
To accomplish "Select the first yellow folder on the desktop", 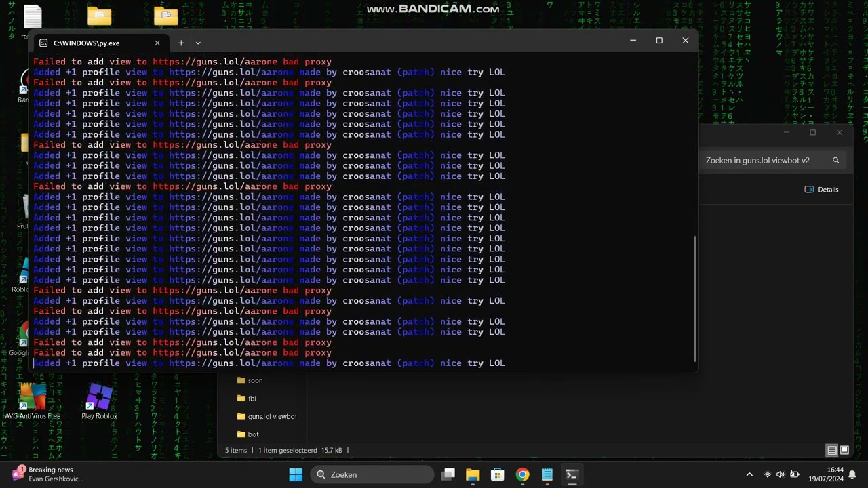I will 99,16.
